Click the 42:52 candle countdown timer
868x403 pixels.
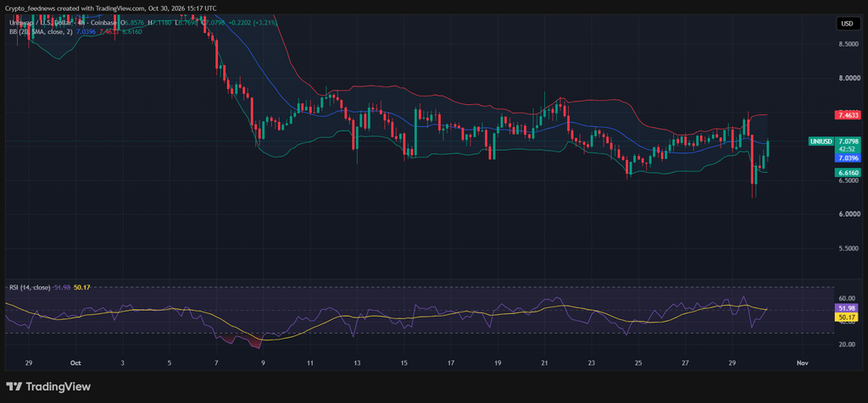(848, 149)
